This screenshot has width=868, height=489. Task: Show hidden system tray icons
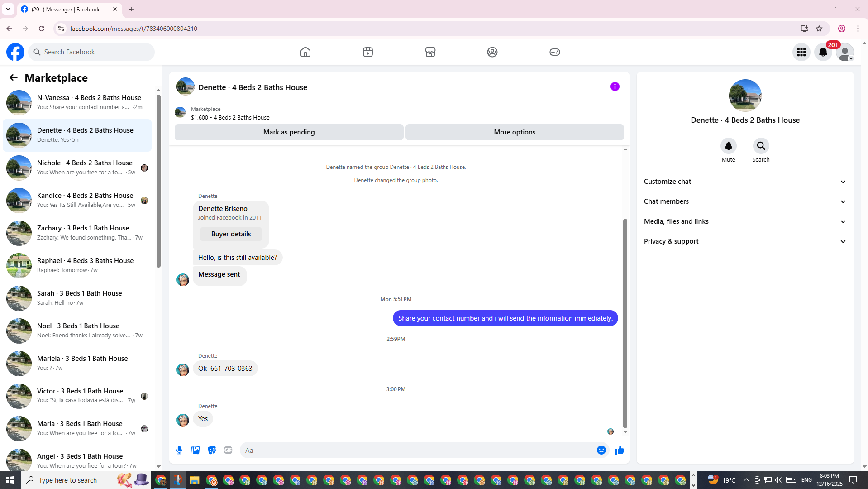click(x=746, y=480)
